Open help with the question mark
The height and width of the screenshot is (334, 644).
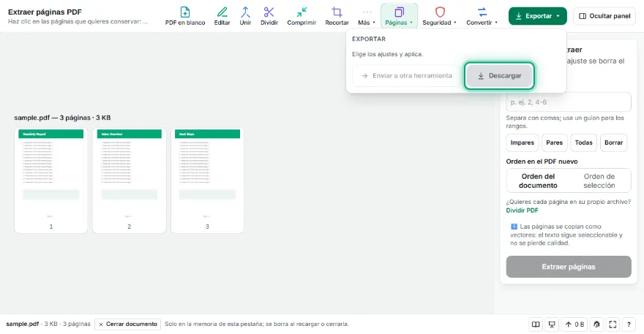tap(629, 324)
